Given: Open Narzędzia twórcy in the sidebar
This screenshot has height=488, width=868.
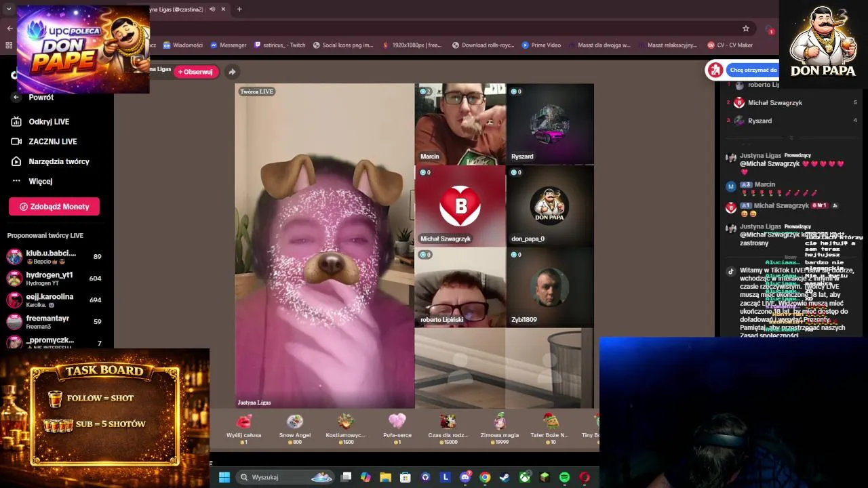Looking at the screenshot, I should [x=59, y=161].
